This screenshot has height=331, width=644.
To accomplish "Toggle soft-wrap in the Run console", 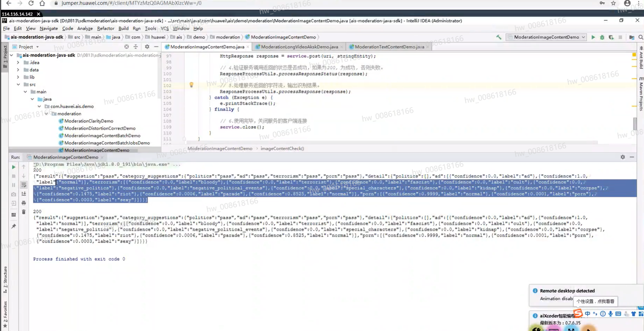I will (24, 185).
